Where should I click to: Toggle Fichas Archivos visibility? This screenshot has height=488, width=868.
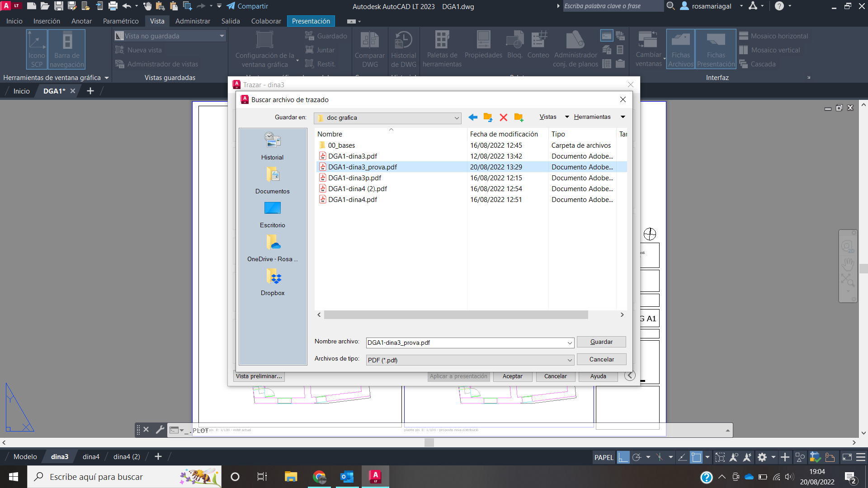(x=680, y=48)
